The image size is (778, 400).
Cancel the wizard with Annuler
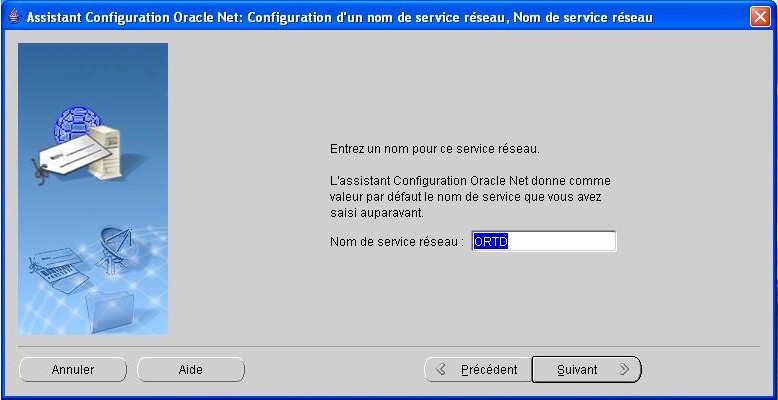[73, 370]
